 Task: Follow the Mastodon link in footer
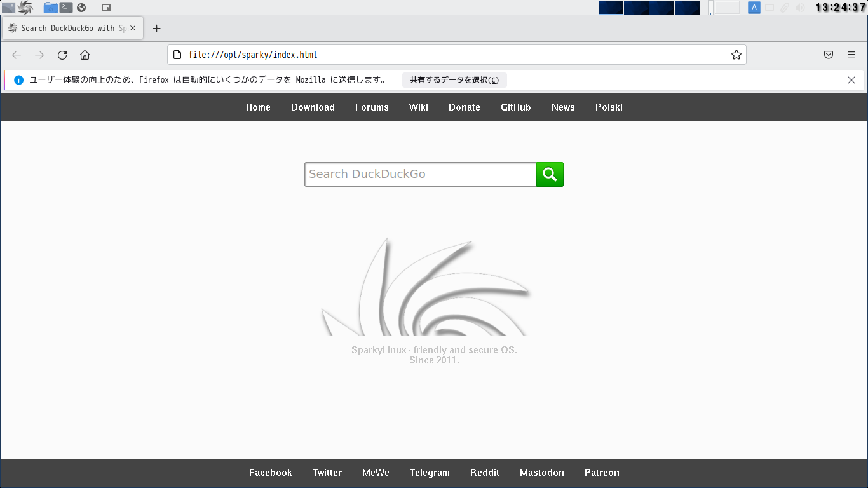(542, 473)
